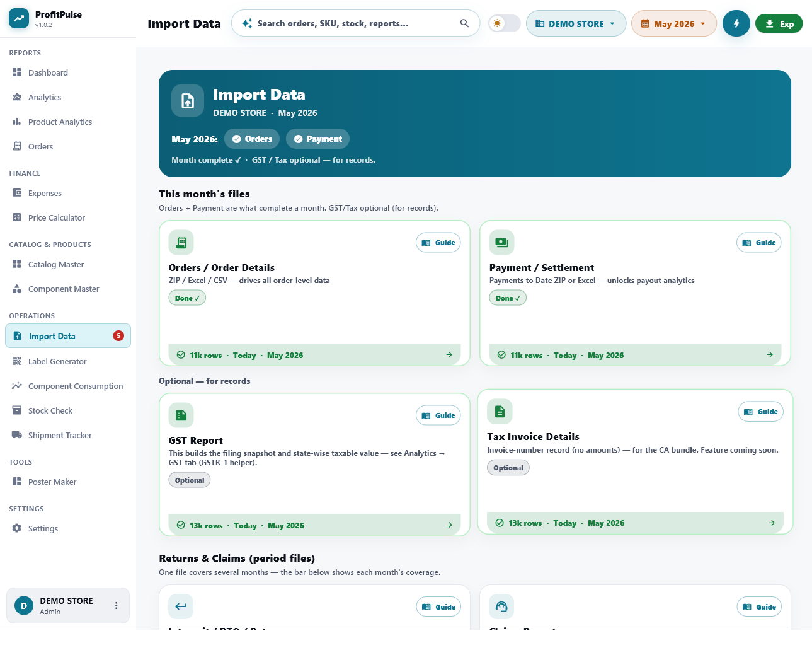The width and height of the screenshot is (812, 655).
Task: Open the Guide for Payment / Settlement
Action: tap(759, 243)
